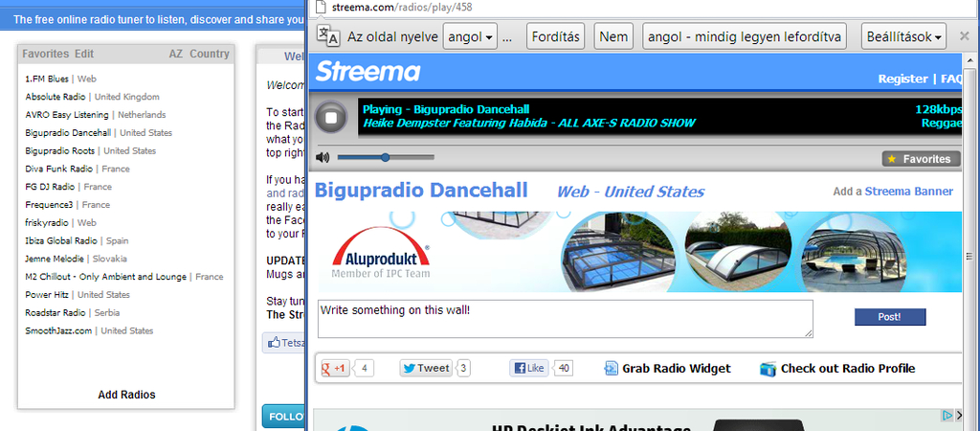Image resolution: width=980 pixels, height=431 pixels.
Task: Open the angol language dropdown
Action: pos(470,36)
